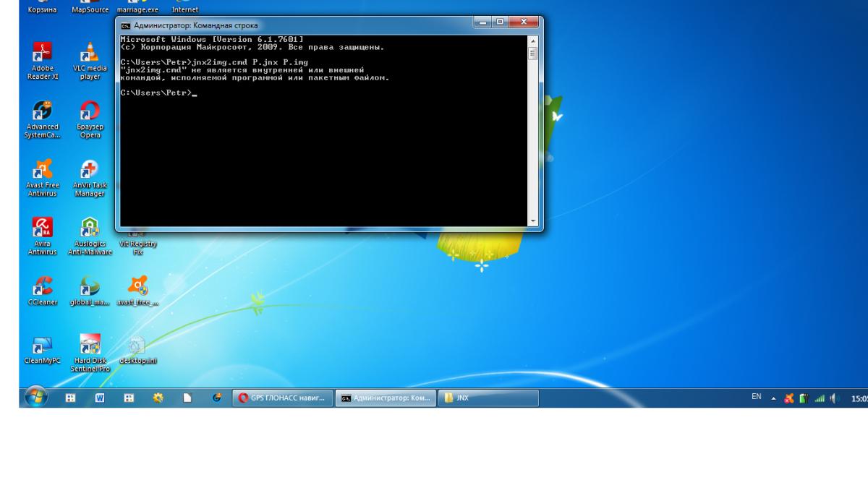Show hidden tray icons with the arrow
868x488 pixels.
(773, 398)
